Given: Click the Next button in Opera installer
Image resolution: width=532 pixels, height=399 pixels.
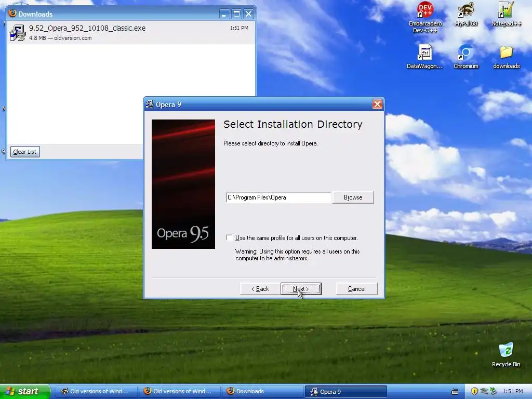Looking at the screenshot, I should tap(301, 289).
